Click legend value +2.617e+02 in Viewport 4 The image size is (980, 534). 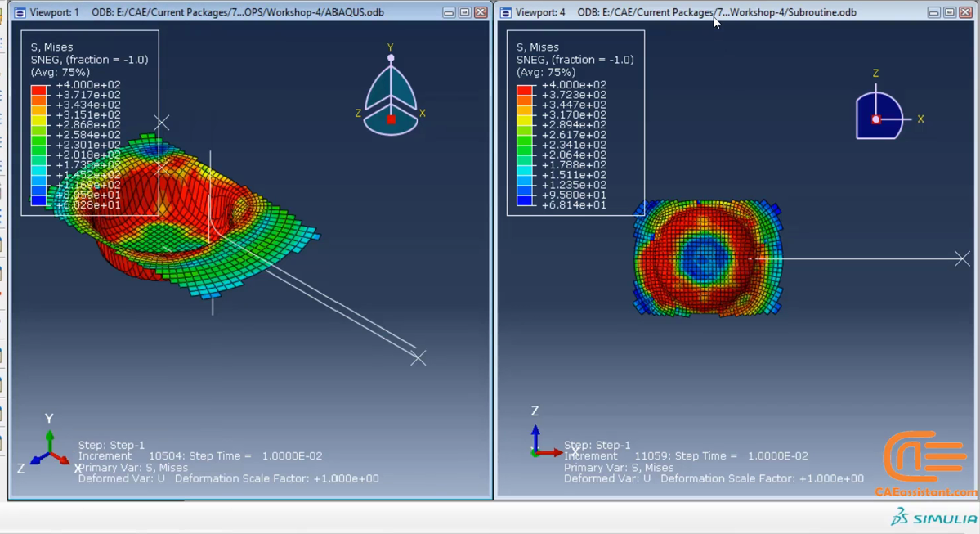click(x=574, y=135)
